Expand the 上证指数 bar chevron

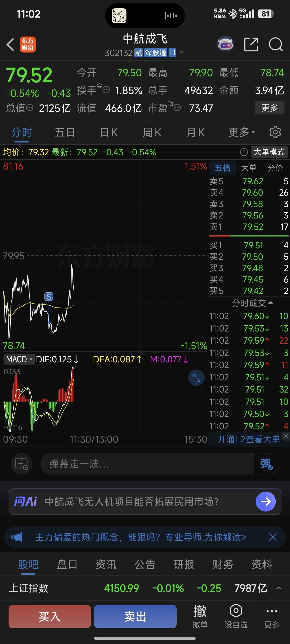(x=278, y=588)
